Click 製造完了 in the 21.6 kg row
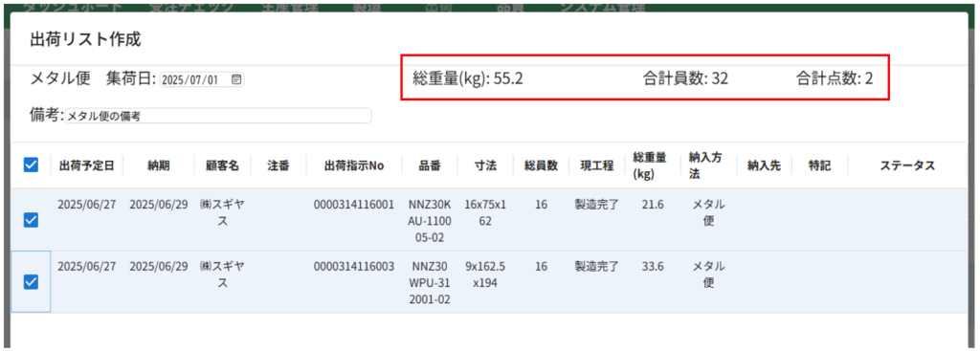The height and width of the screenshot is (351, 980). [x=597, y=205]
